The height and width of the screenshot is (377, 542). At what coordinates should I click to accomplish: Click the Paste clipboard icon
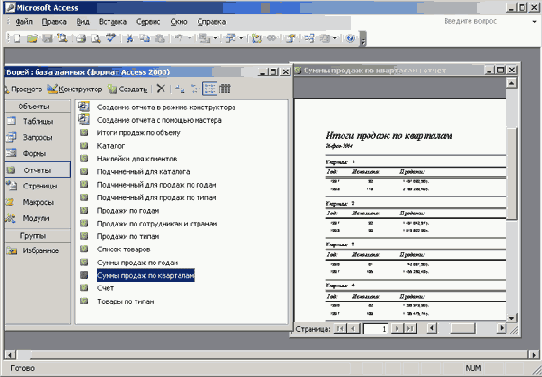pyautogui.click(x=160, y=39)
